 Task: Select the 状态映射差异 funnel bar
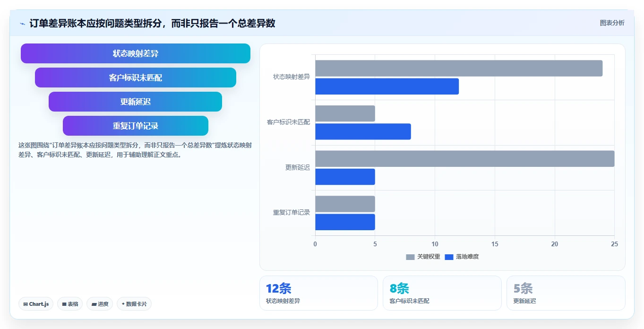pyautogui.click(x=136, y=53)
